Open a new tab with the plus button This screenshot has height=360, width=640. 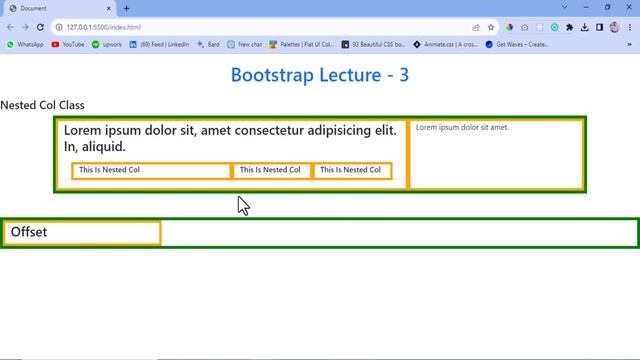click(126, 8)
